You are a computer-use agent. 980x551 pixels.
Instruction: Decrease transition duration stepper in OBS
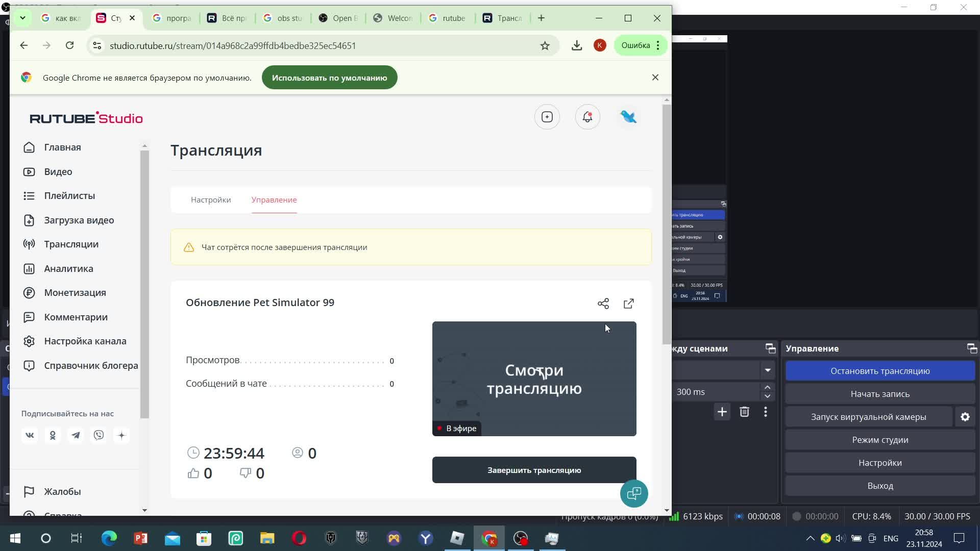point(768,397)
